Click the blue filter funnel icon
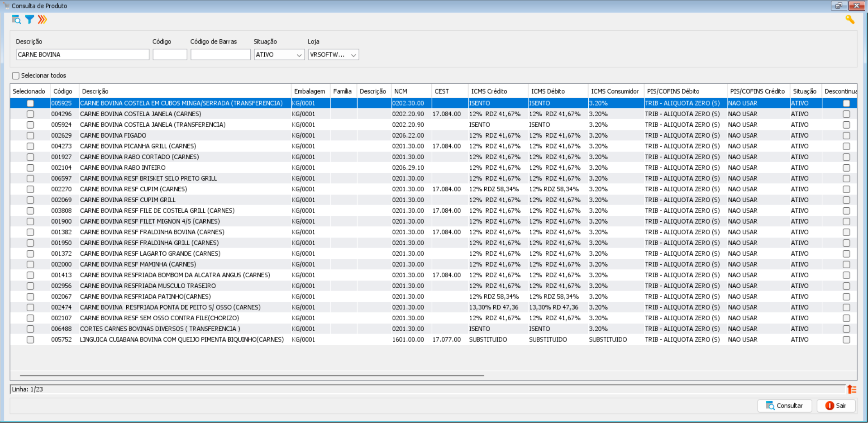Screen dimensions: 868x423 pyautogui.click(x=29, y=19)
